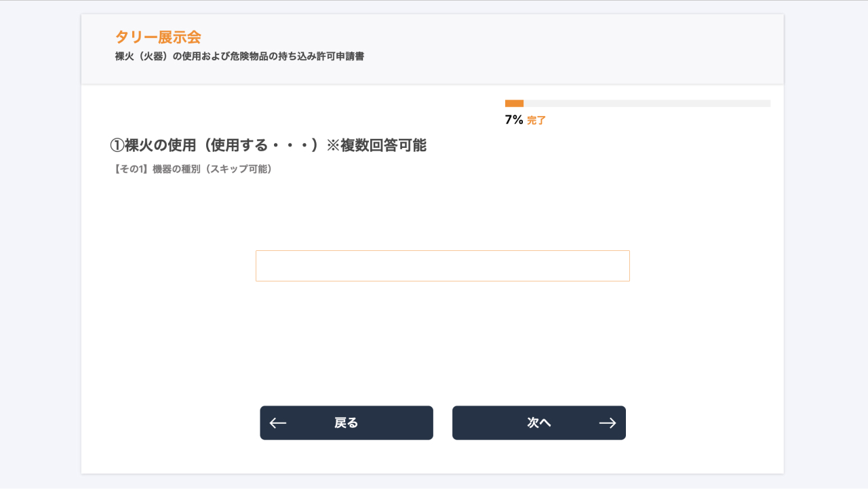Viewport: 868px width, 489px height.
Task: Click the ※複数回答可能 note
Action: pyautogui.click(x=376, y=145)
